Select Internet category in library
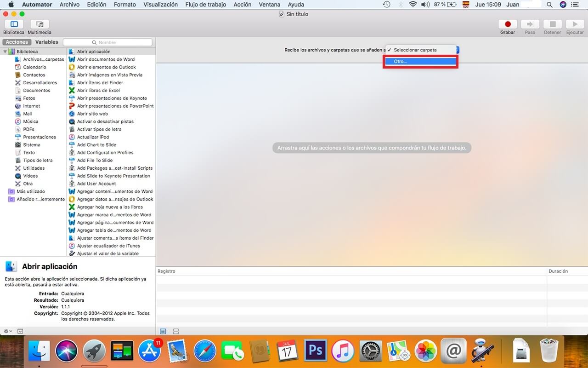Image resolution: width=588 pixels, height=368 pixels. point(31,106)
